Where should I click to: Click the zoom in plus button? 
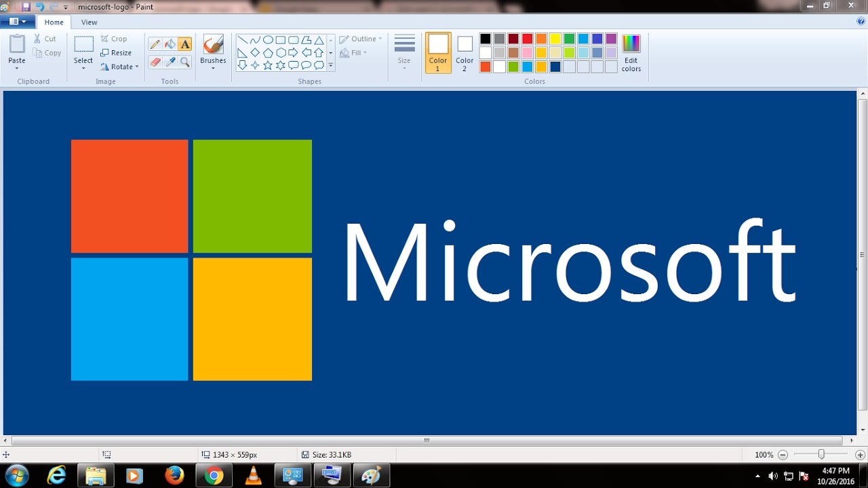point(860,455)
